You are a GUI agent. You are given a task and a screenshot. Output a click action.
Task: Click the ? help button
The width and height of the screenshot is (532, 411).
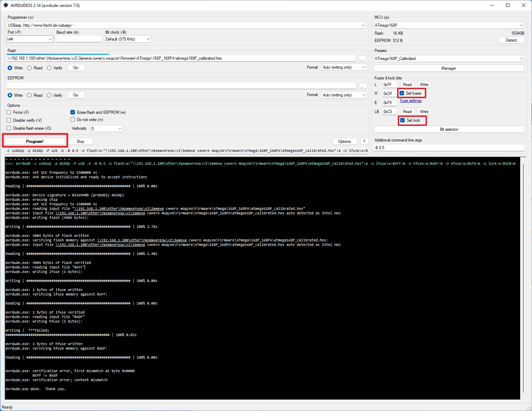tap(364, 142)
